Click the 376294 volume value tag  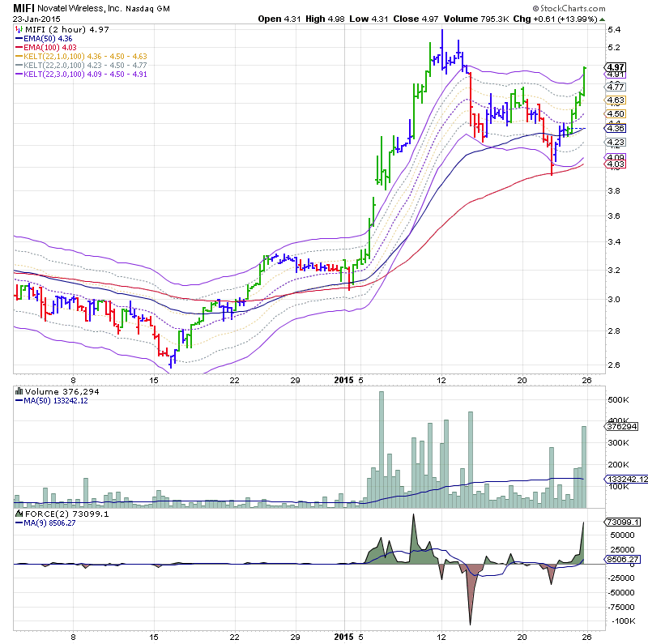tap(622, 426)
